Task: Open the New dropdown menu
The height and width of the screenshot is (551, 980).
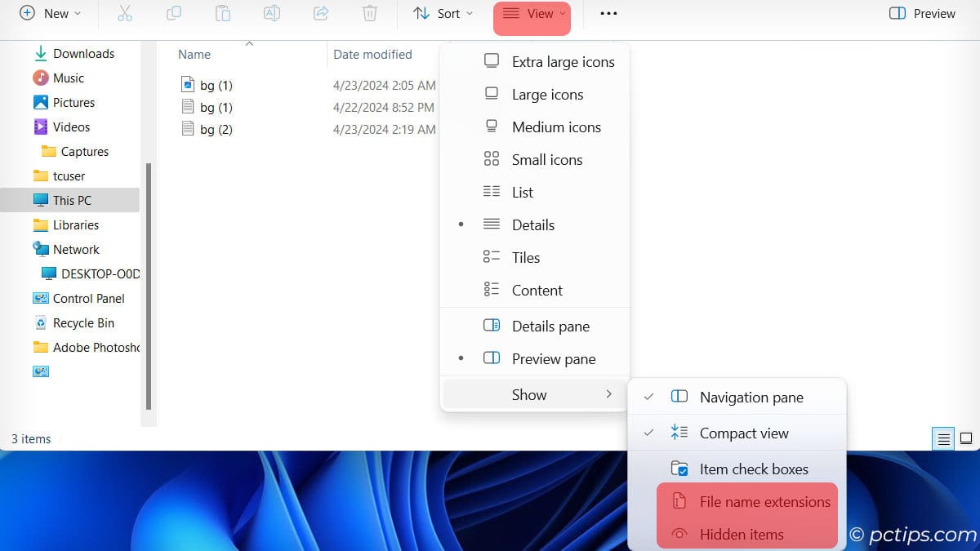Action: coord(51,13)
